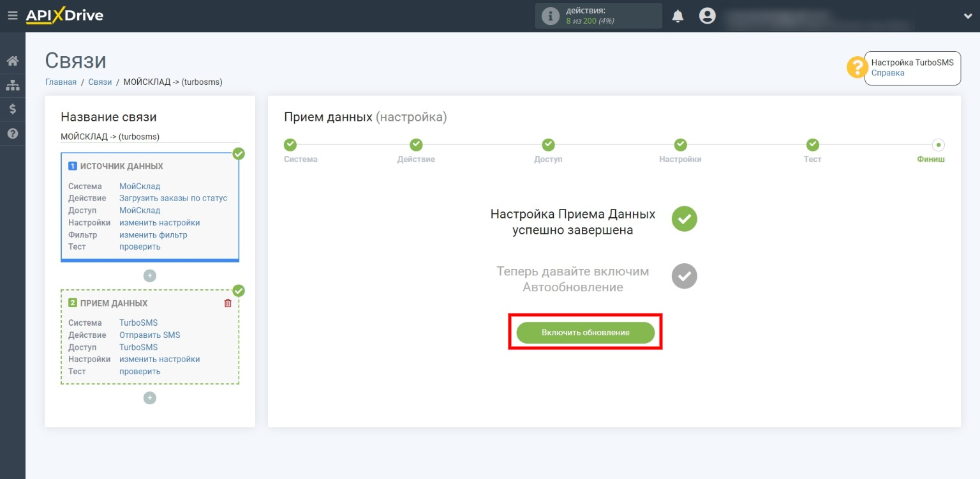Click green checkmark beside successful setup message
Screen dimensions: 980x479
click(x=685, y=218)
